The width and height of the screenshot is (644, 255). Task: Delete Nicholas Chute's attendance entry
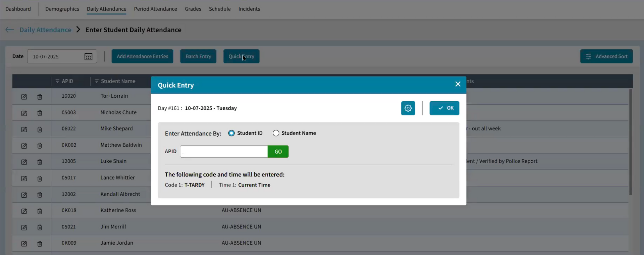40,113
